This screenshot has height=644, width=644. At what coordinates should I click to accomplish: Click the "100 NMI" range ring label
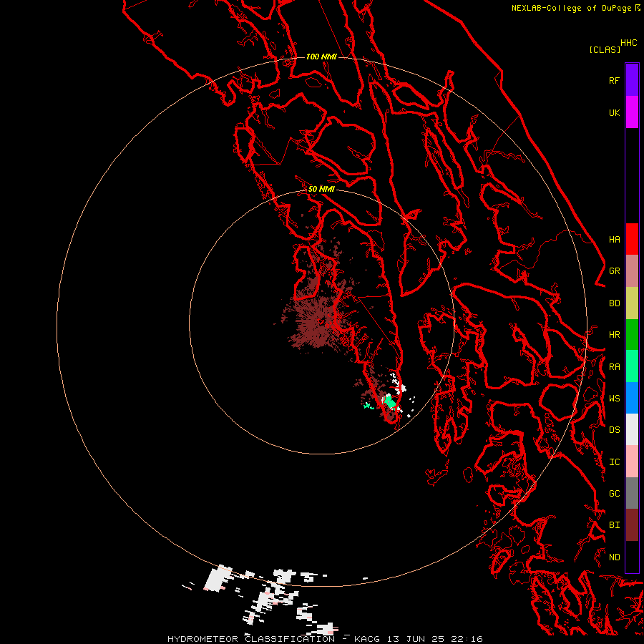click(x=321, y=57)
